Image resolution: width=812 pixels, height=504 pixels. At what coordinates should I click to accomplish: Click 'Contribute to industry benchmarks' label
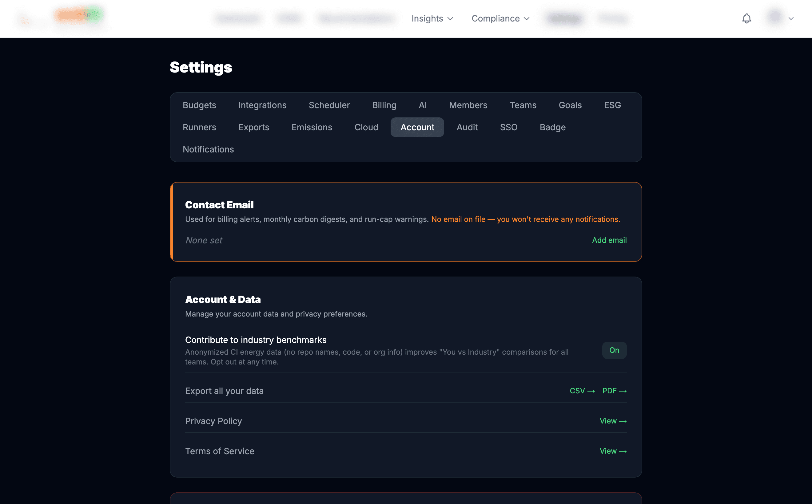256,340
